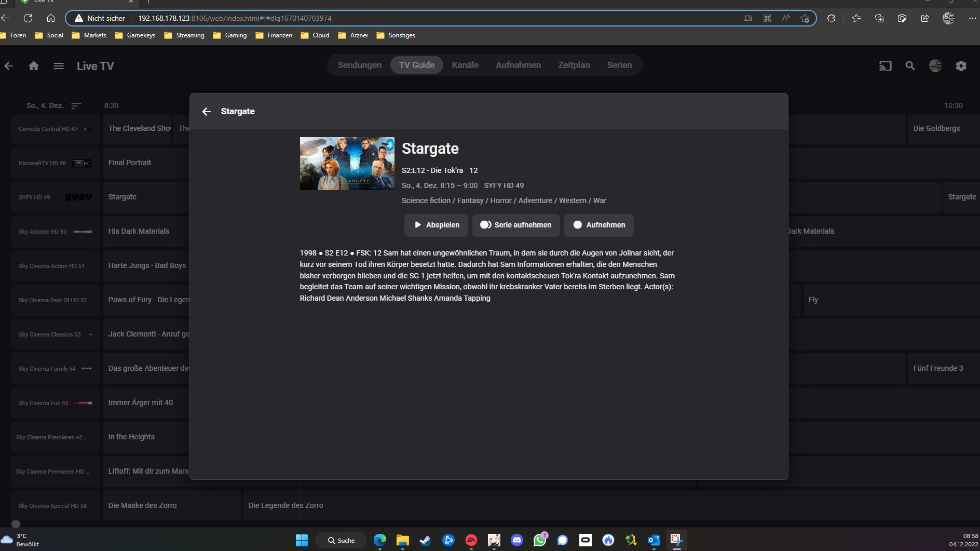This screenshot has height=551, width=980.
Task: Open Outlook from the taskbar
Action: (654, 540)
